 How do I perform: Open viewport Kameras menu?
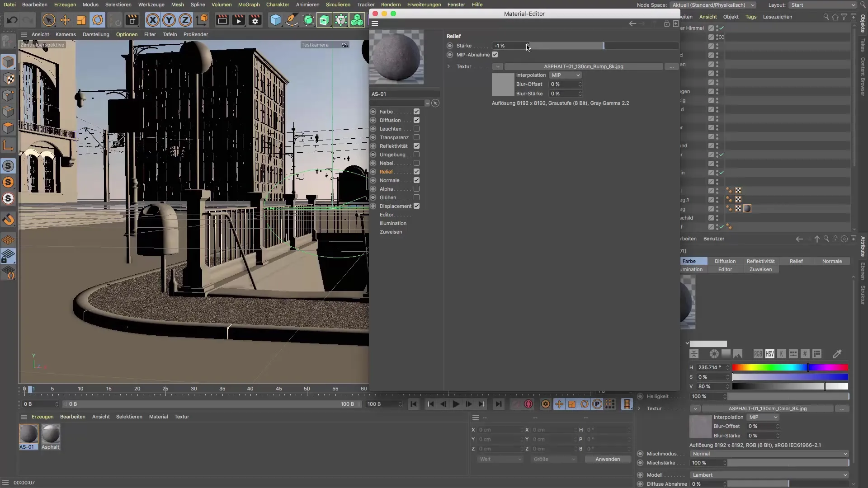click(x=66, y=34)
